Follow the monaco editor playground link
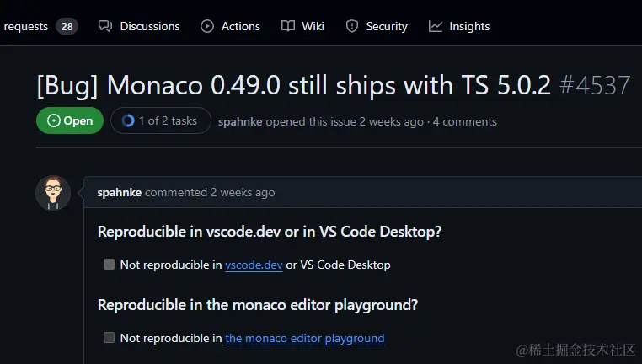 [x=304, y=338]
